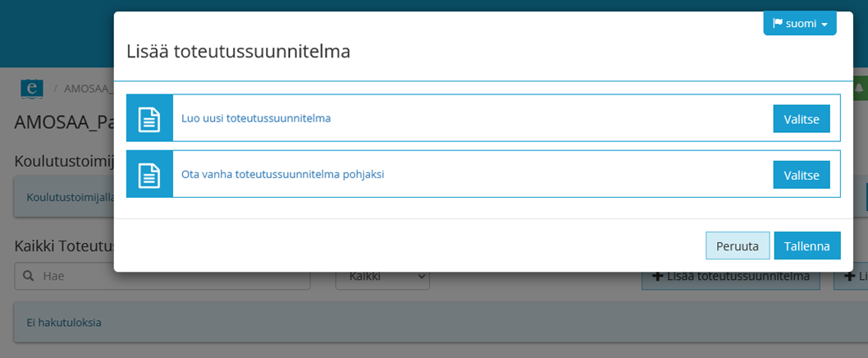868x358 pixels.
Task: Select the Luo uusi toteutussuunnitelma option text
Action: (x=256, y=118)
